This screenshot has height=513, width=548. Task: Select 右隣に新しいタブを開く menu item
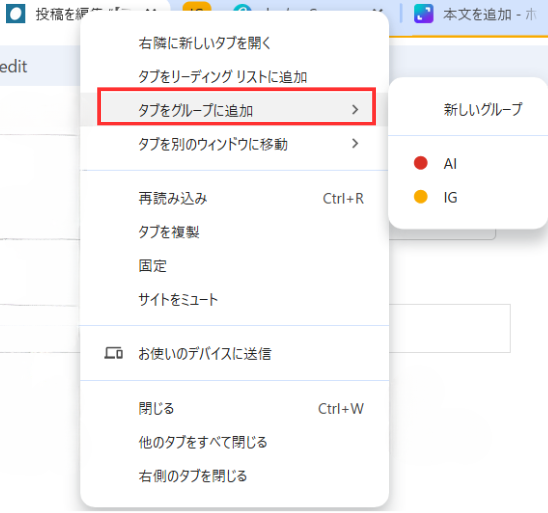235,43
